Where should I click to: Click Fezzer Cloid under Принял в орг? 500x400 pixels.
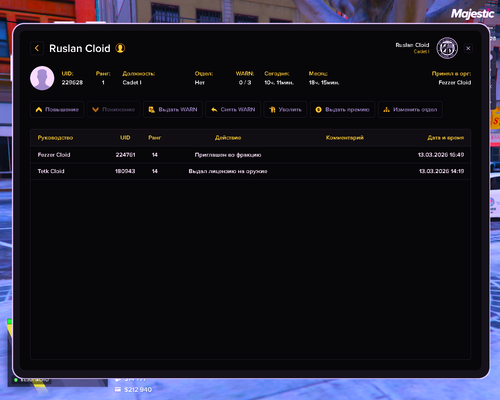pos(455,82)
